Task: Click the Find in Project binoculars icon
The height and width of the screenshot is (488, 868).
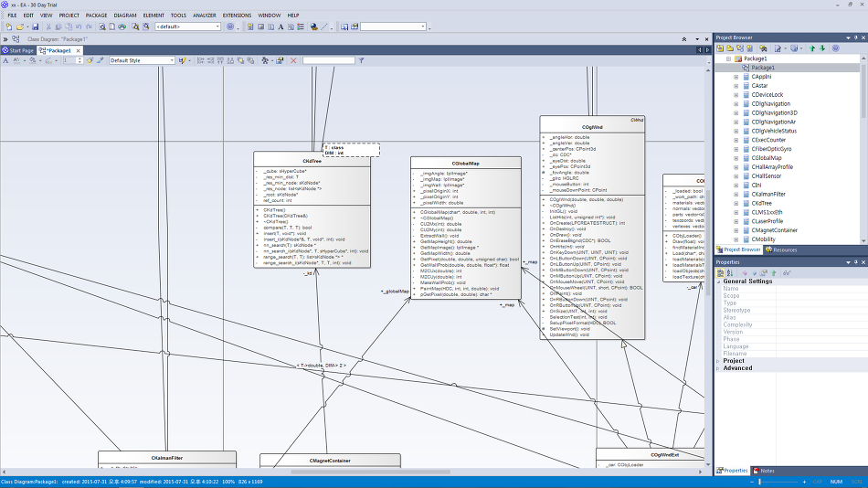Action: coord(763,48)
